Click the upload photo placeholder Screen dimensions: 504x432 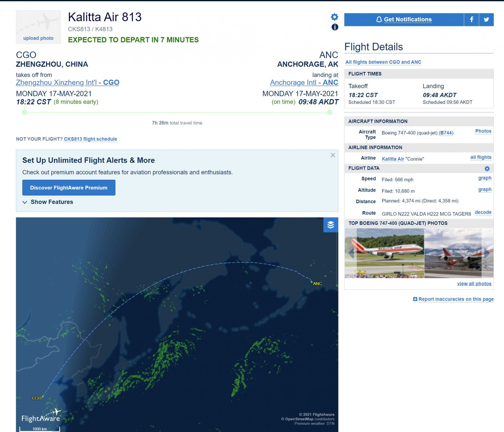[38, 27]
